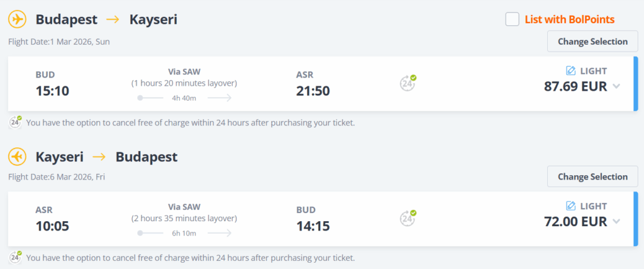Click the orange arrow between Kayseri and Budapest
Viewport: 644px width, 269px height.
99,156
